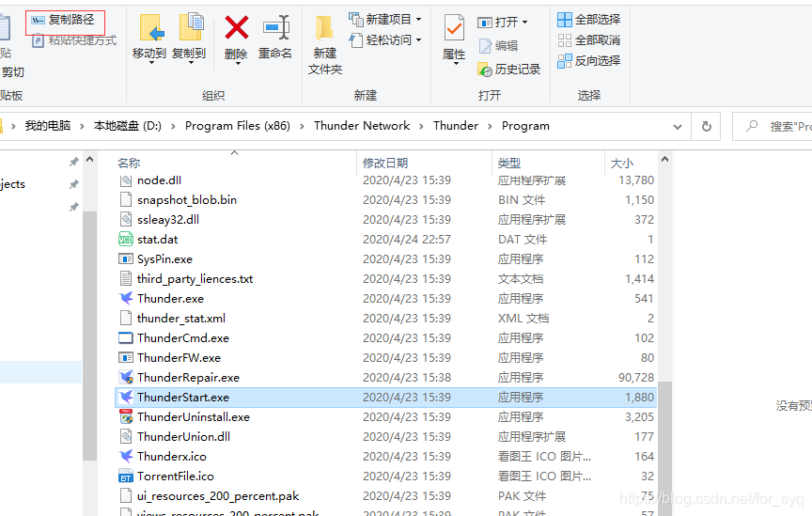Click the Program breadcrumb segment

525,126
